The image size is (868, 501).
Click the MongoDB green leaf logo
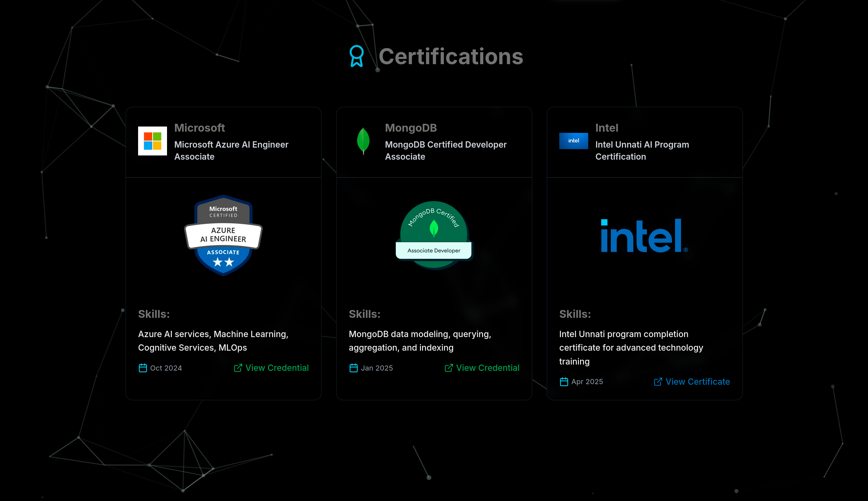click(363, 141)
